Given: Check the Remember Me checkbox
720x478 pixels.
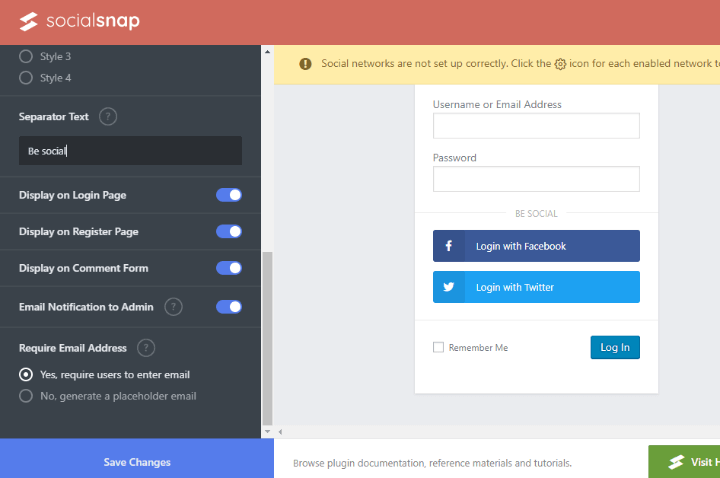Looking at the screenshot, I should [439, 347].
